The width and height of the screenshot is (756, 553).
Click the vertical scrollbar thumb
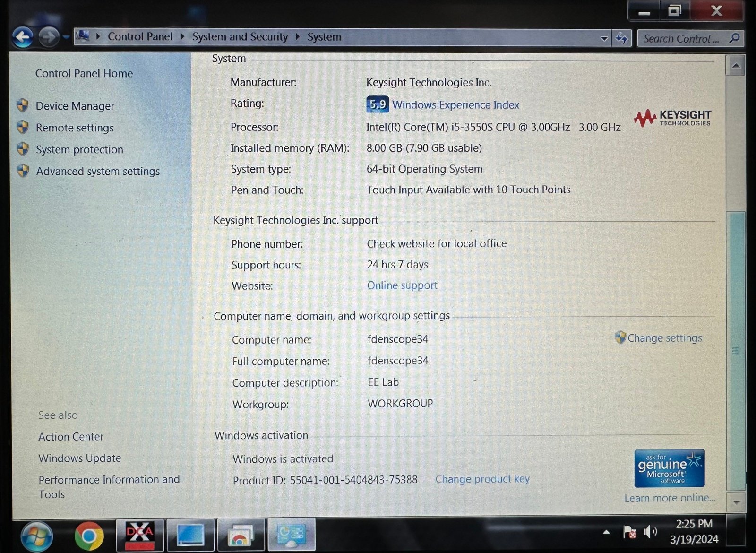pyautogui.click(x=736, y=351)
